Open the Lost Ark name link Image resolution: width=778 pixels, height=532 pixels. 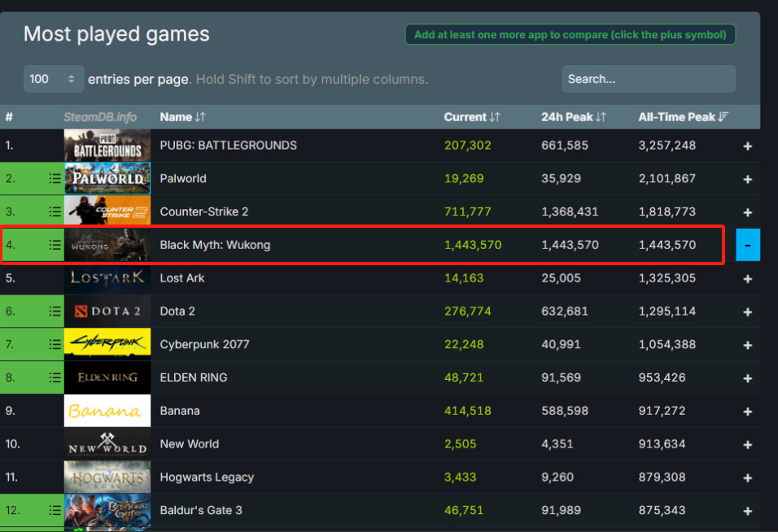tap(182, 278)
